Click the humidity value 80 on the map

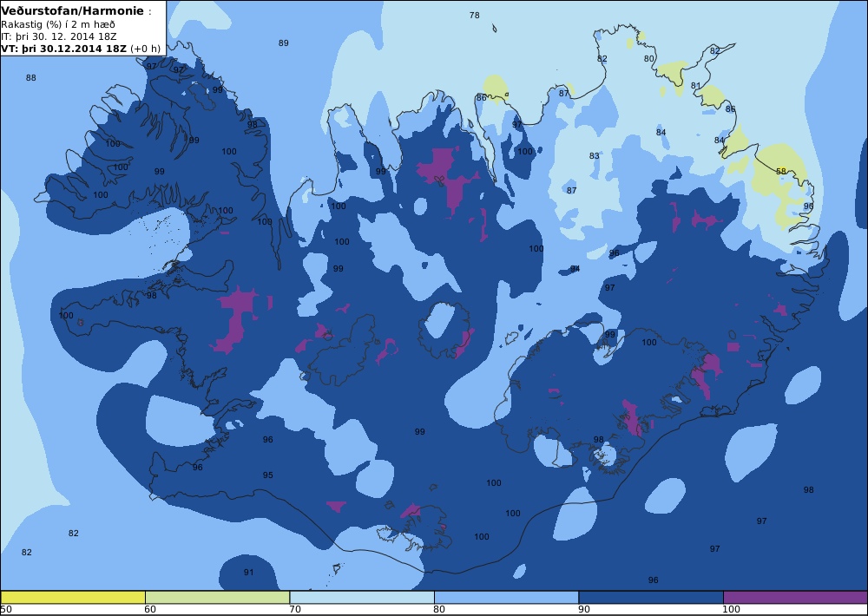click(648, 59)
